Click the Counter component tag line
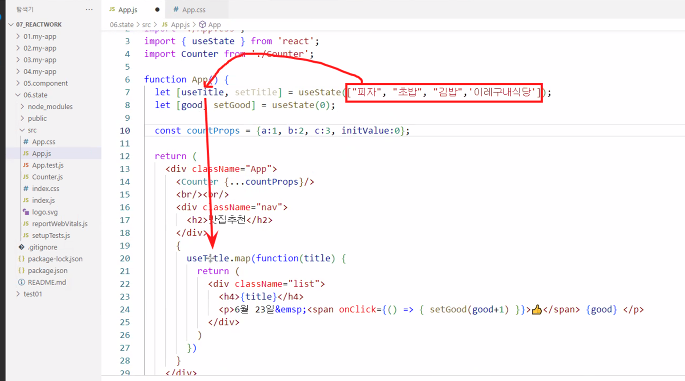 pos(245,182)
